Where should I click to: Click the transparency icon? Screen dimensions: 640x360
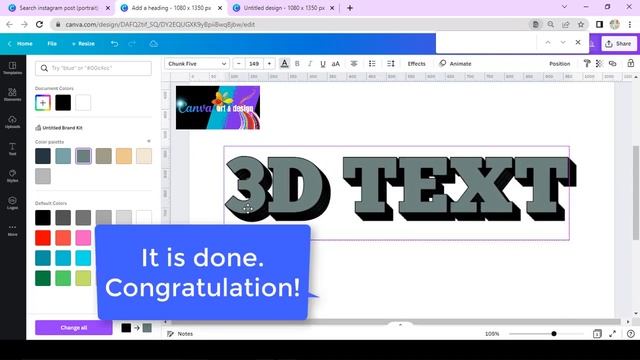tap(599, 64)
